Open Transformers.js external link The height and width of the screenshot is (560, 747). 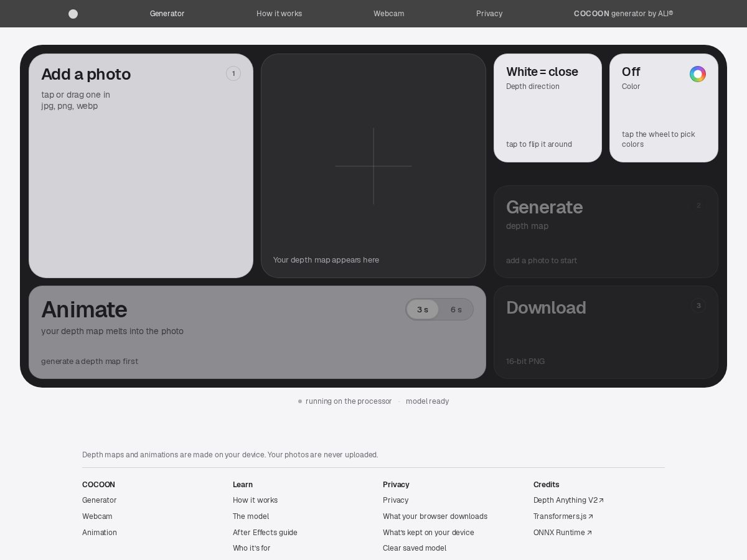(563, 516)
